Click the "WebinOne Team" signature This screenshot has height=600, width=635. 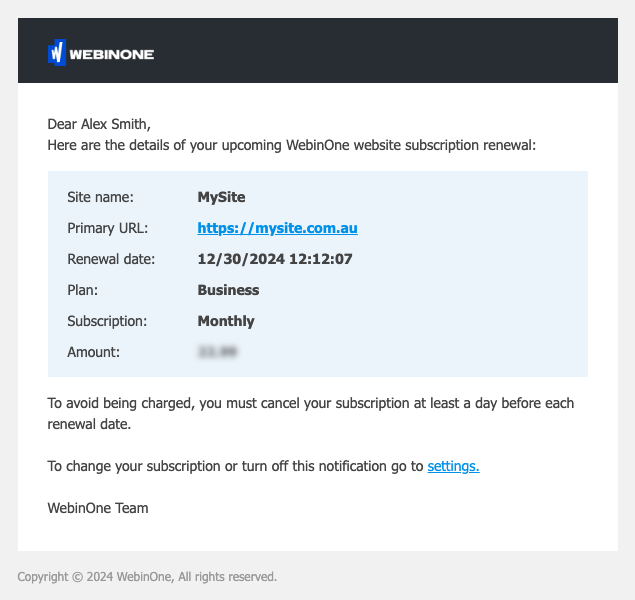pyautogui.click(x=98, y=508)
